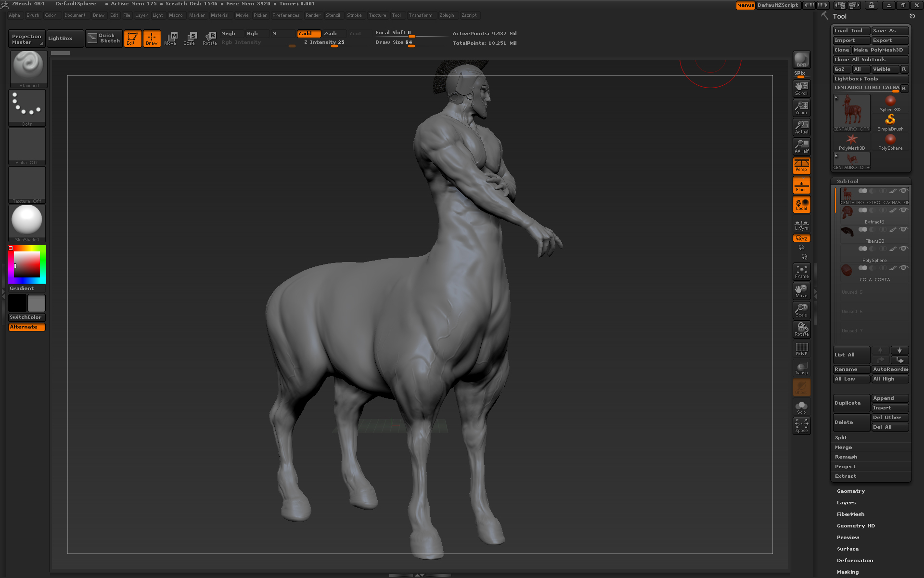
Task: Toggle visibility eye of Fibers80 subtool
Action: pyautogui.click(x=903, y=229)
